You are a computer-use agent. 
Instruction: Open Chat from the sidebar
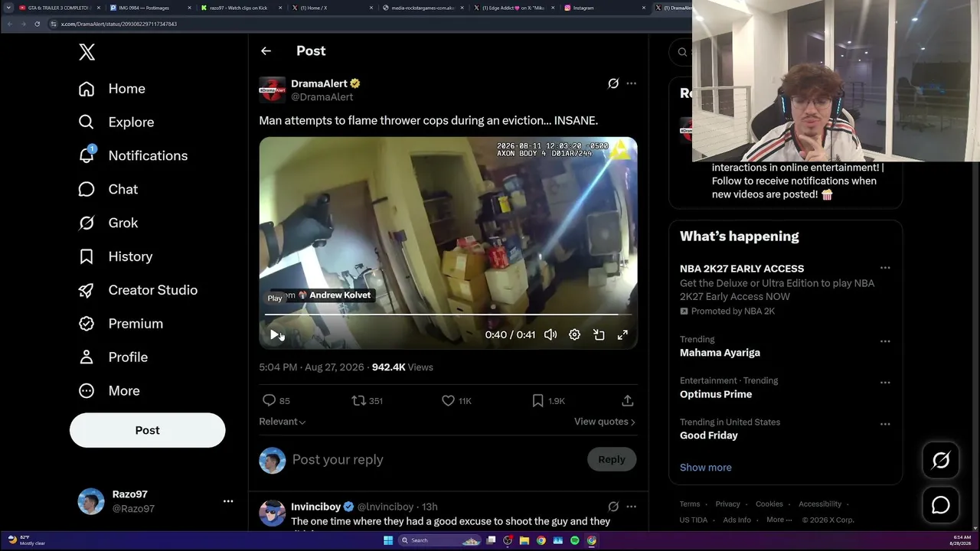108,189
